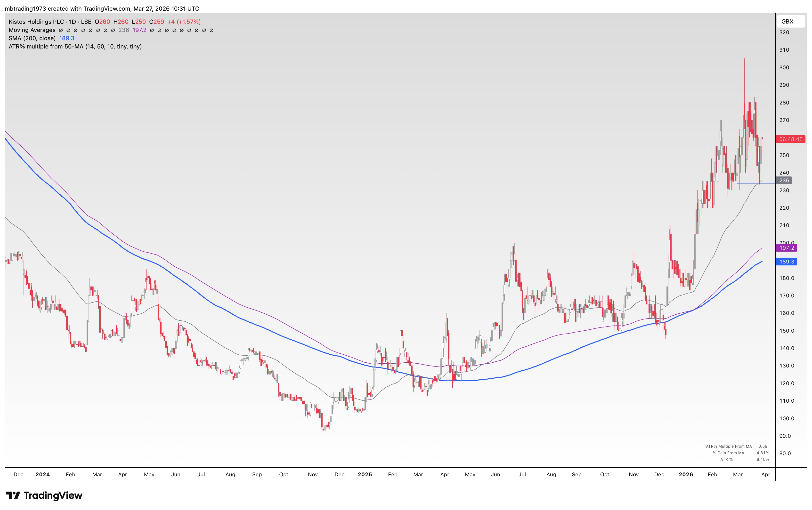Click the % Gain From MA 4.81% value
This screenshot has width=812, height=510.
pyautogui.click(x=763, y=453)
